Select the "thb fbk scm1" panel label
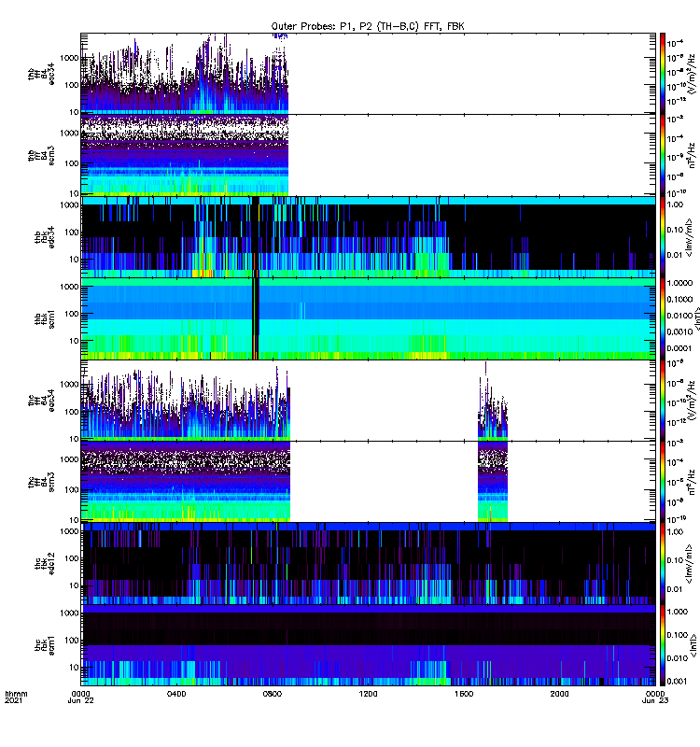This screenshot has width=700, height=747. point(45,318)
